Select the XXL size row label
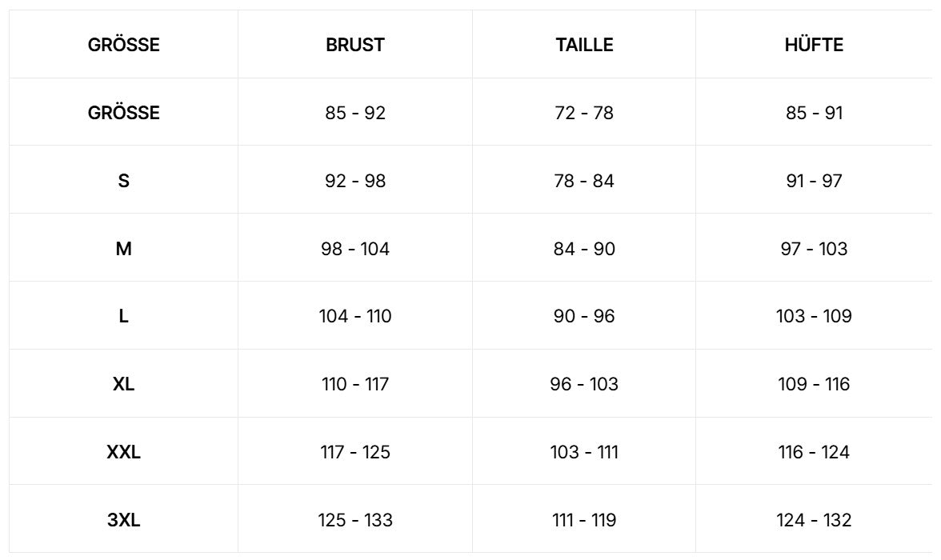The width and height of the screenshot is (941, 560). pos(123,452)
